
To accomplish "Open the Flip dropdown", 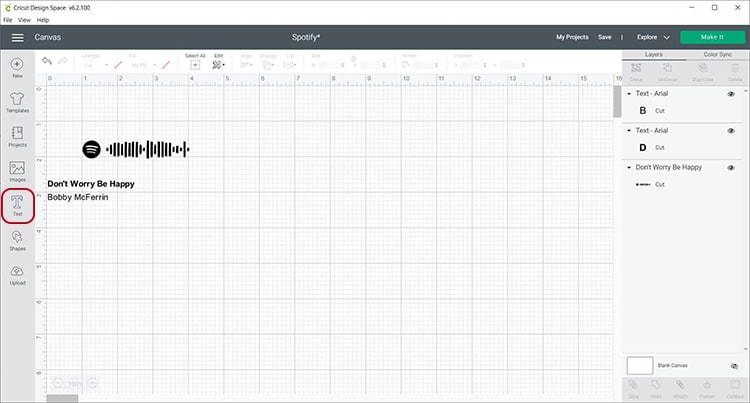I will click(290, 65).
